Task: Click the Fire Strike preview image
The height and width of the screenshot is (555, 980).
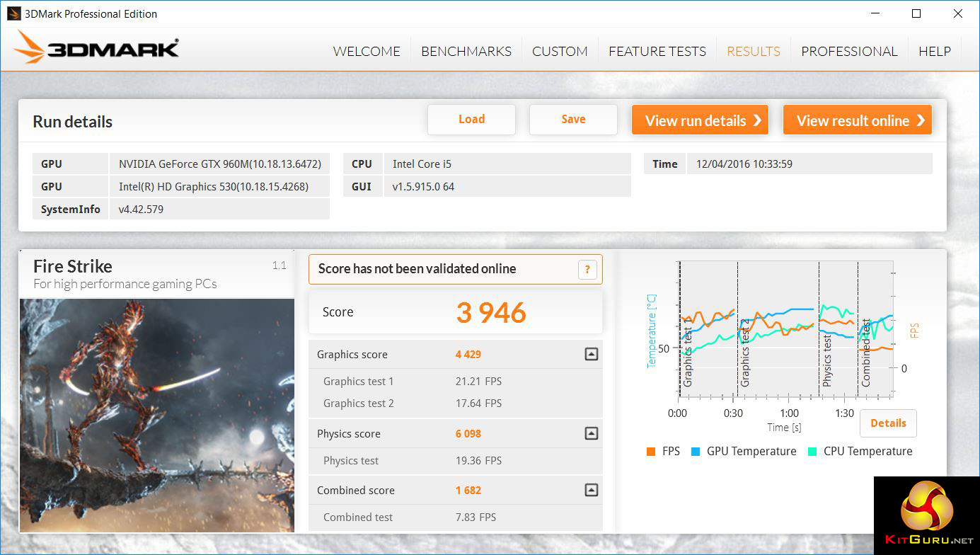Action: coord(157,415)
